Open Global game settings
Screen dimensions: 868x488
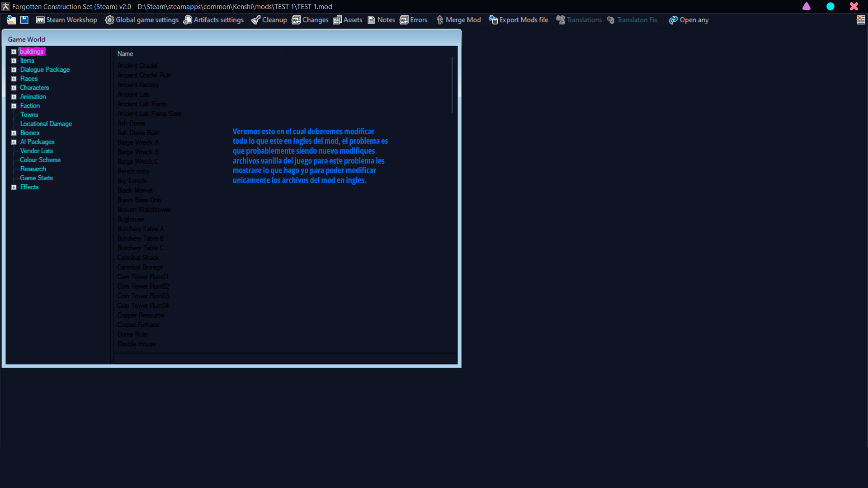tap(142, 20)
